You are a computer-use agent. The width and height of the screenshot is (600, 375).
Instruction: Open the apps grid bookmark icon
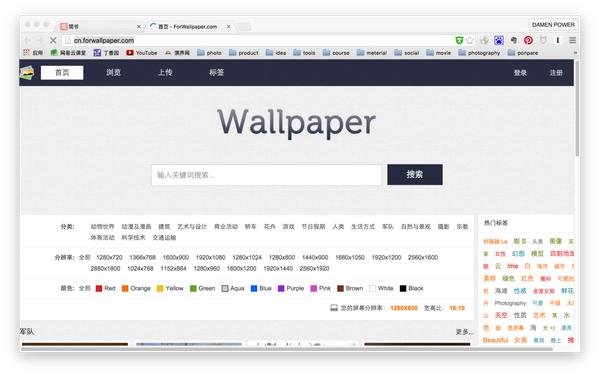click(x=26, y=52)
